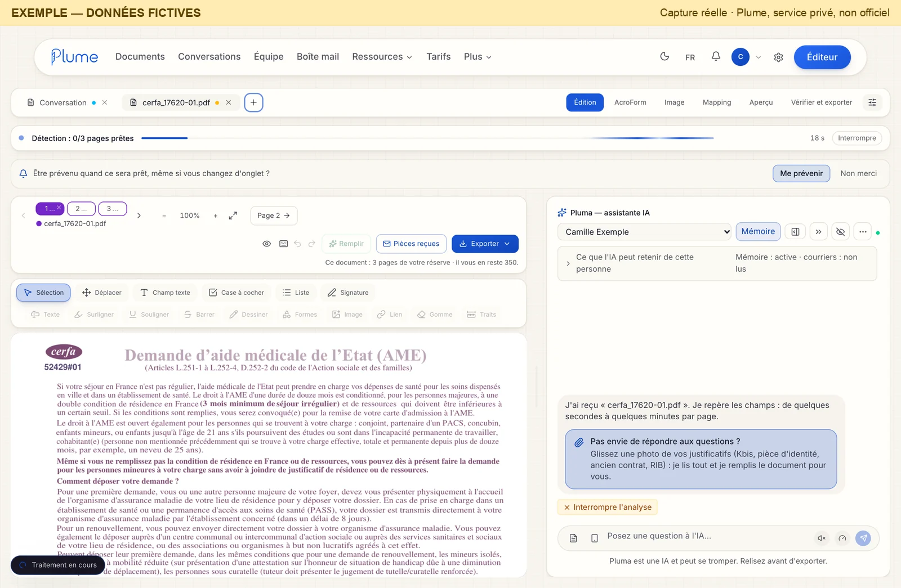Viewport: 901px width, 588px height.
Task: Go to next file chevron arrow
Action: tap(139, 216)
